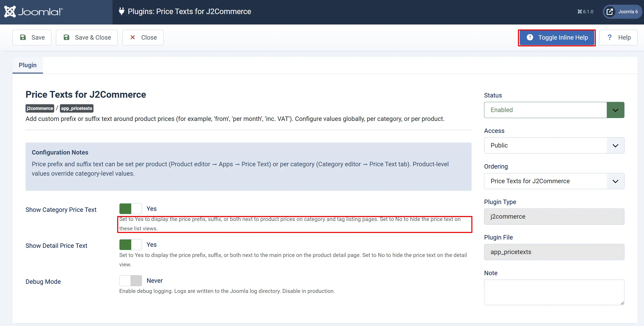Screen dimensions: 644x326
Task: Click the app_pricetexts badge under the title
Action: (77, 108)
